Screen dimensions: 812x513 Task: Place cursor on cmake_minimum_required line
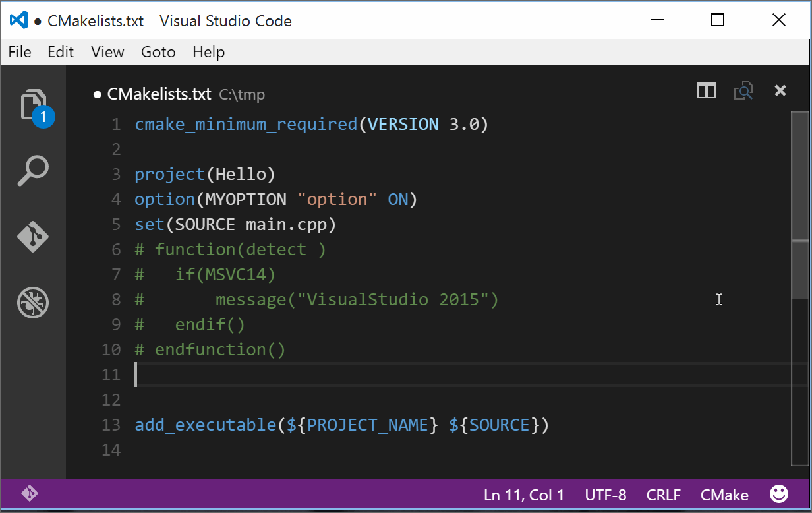312,124
